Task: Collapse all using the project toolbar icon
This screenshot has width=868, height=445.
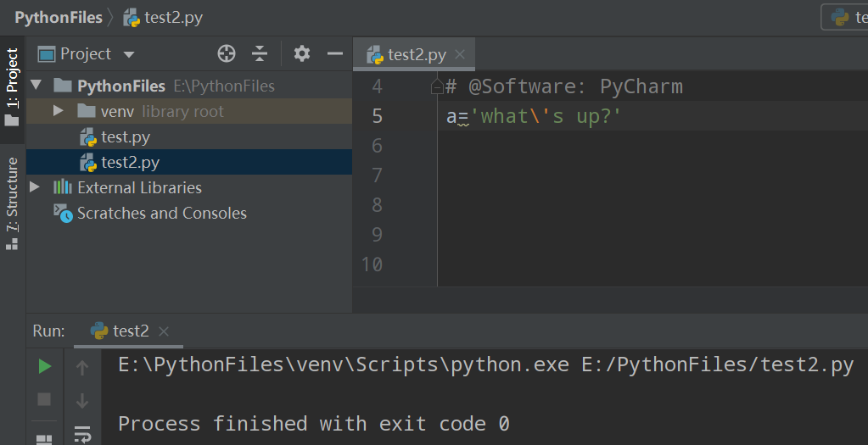Action: 259,53
